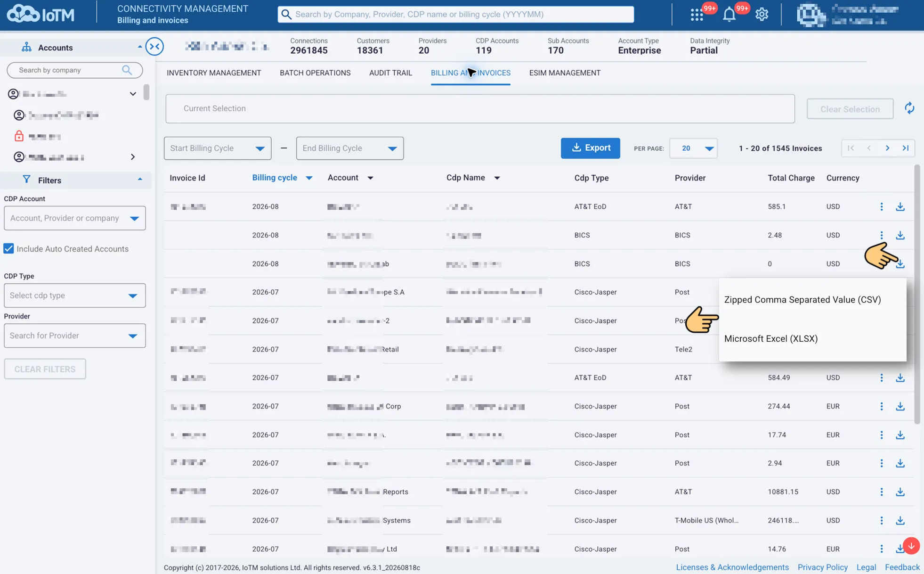Expand the third account tree entry
This screenshot has width=924, height=574.
pos(133,157)
